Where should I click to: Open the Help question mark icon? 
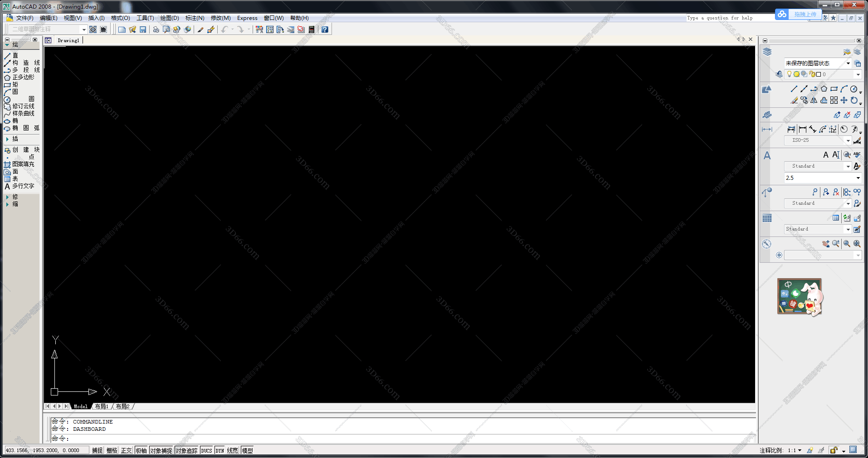[325, 29]
